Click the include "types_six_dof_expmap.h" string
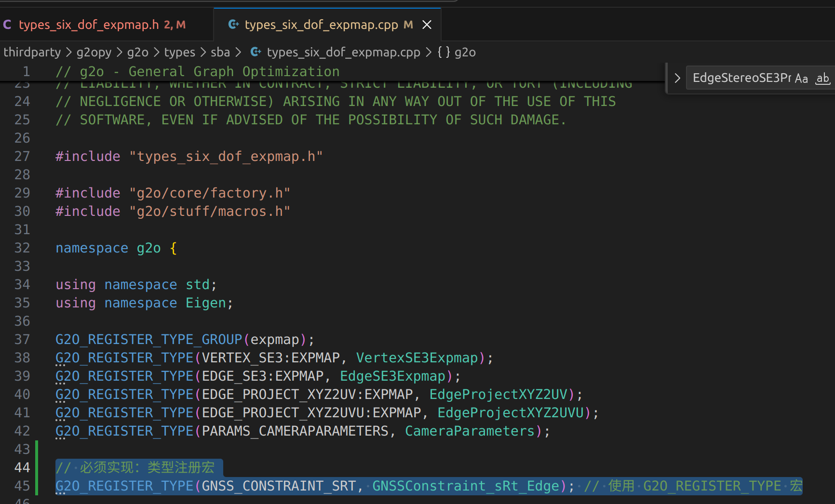 coord(226,156)
